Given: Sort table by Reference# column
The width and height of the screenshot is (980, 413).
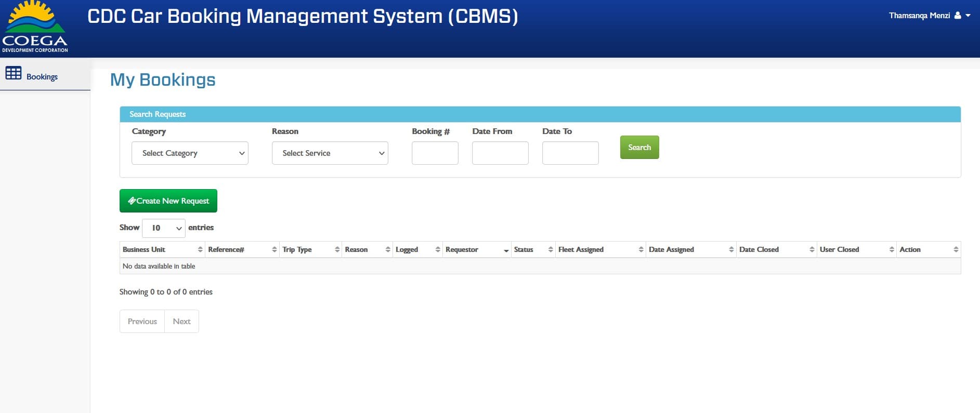Looking at the screenshot, I should click(x=242, y=250).
